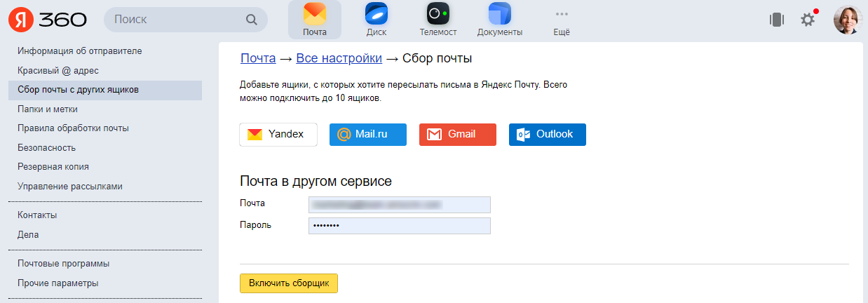
Task: Select Сбор почты с других ящиков
Action: (105, 90)
